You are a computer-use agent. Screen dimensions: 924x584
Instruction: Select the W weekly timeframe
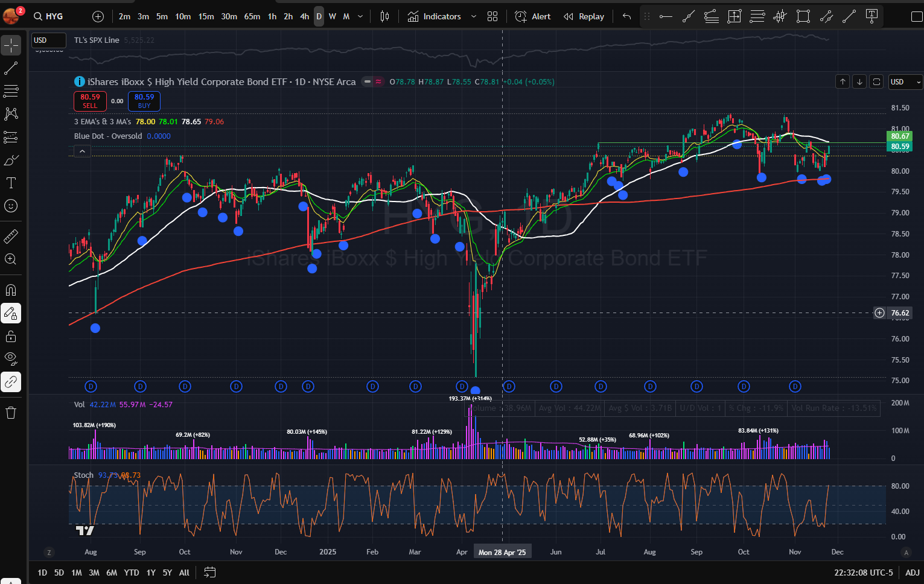point(333,16)
